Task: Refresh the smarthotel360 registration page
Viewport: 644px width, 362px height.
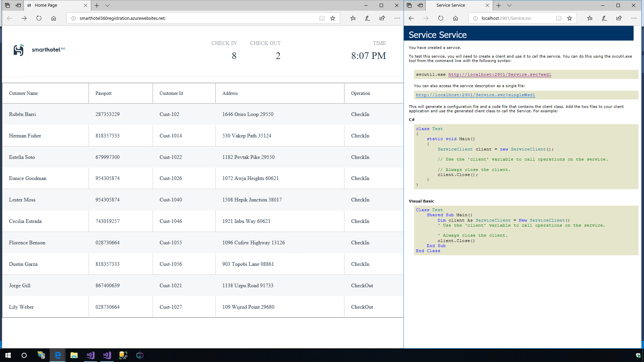Action: [39, 18]
